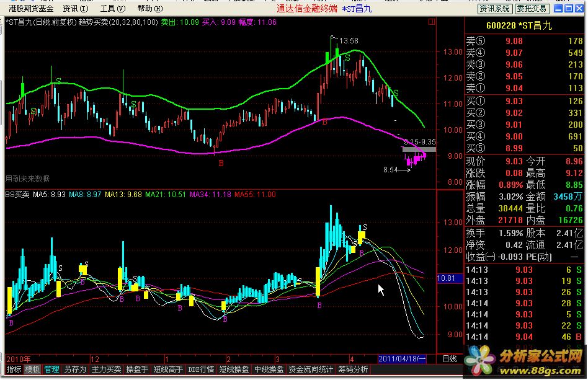
Task: Click the 买⑤ price 8.99
Action: [x=514, y=148]
